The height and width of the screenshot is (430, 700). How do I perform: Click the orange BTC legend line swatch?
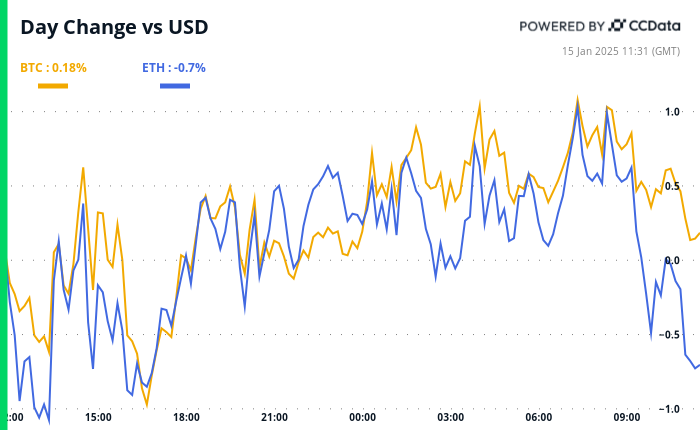[x=53, y=86]
